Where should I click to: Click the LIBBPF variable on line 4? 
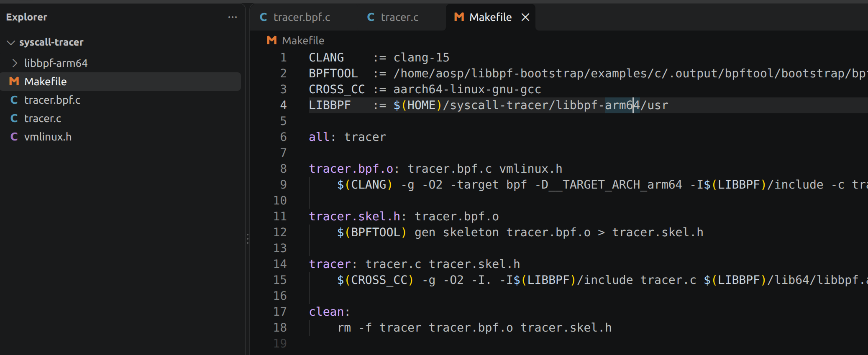click(330, 105)
